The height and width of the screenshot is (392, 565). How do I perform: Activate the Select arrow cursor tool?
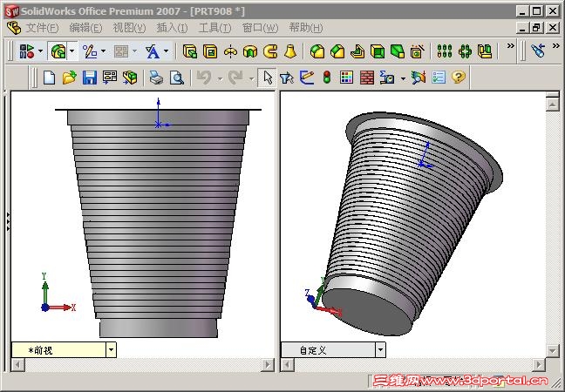click(x=268, y=78)
